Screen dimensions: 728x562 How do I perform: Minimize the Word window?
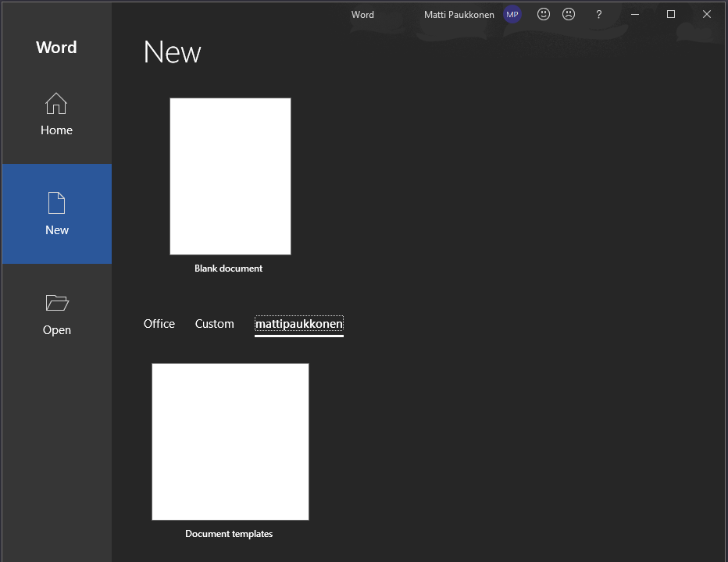pyautogui.click(x=635, y=14)
